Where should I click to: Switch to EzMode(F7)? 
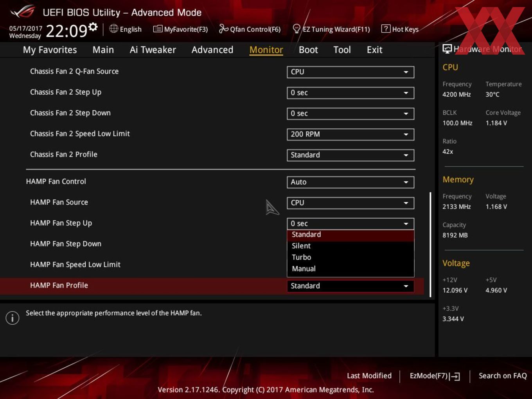pos(435,376)
